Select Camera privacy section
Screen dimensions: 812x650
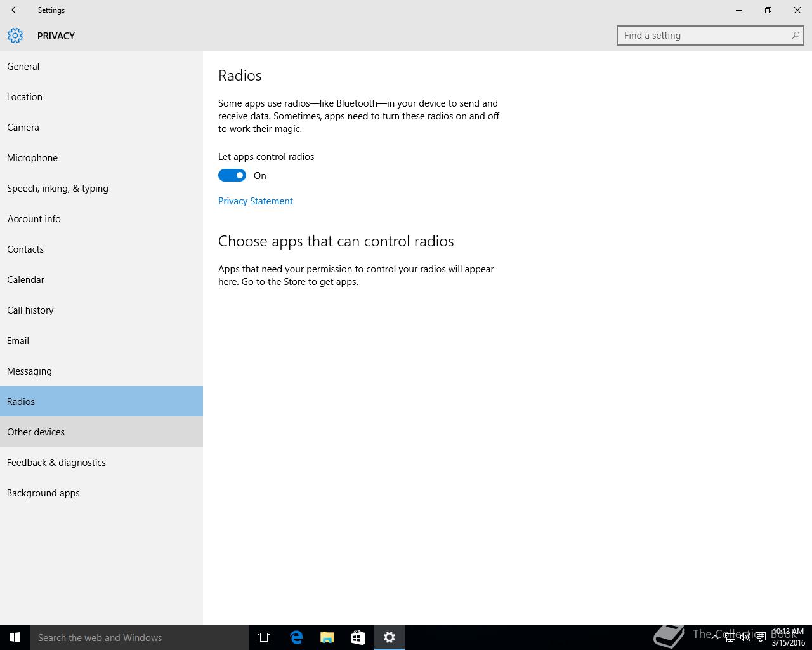(x=101, y=127)
